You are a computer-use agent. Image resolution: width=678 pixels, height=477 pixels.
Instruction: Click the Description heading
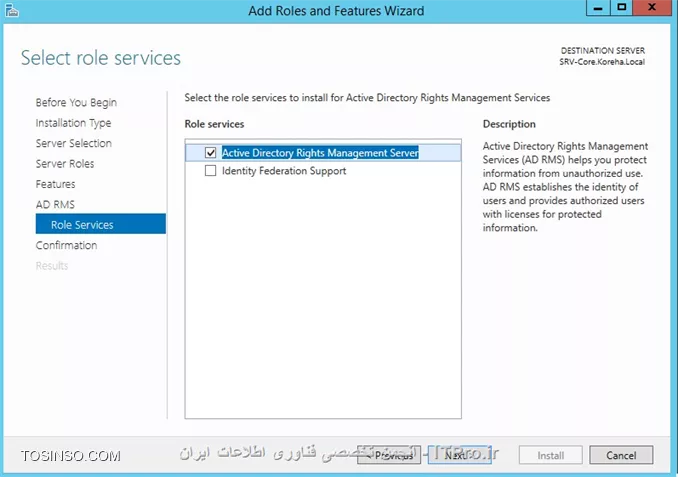[509, 124]
